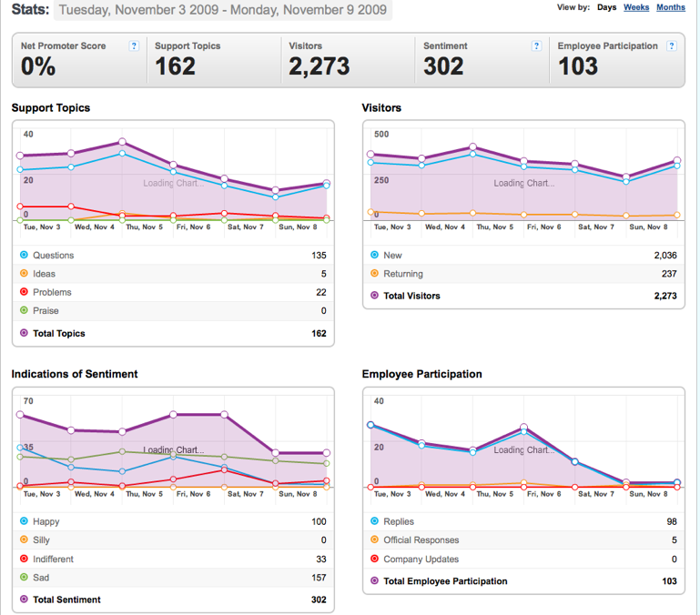Switch view to Months
Image resolution: width=700 pixels, height=615 pixels.
tap(671, 7)
